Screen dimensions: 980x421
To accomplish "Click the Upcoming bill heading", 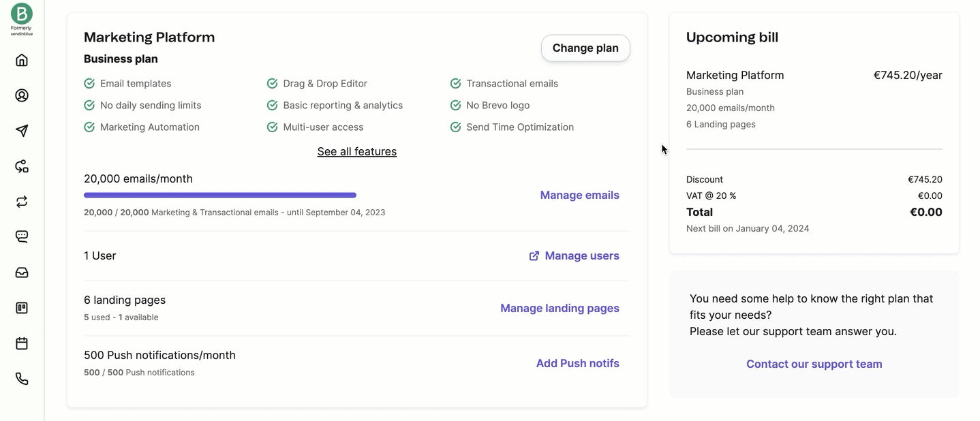I will 732,37.
